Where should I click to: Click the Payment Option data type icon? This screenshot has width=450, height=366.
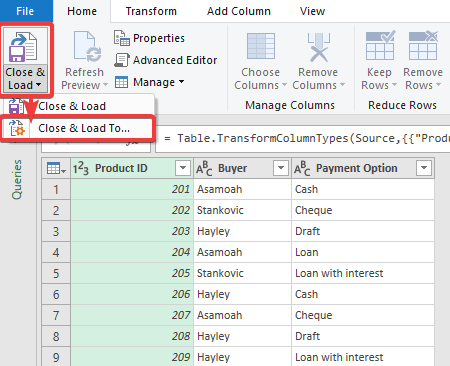tap(302, 168)
